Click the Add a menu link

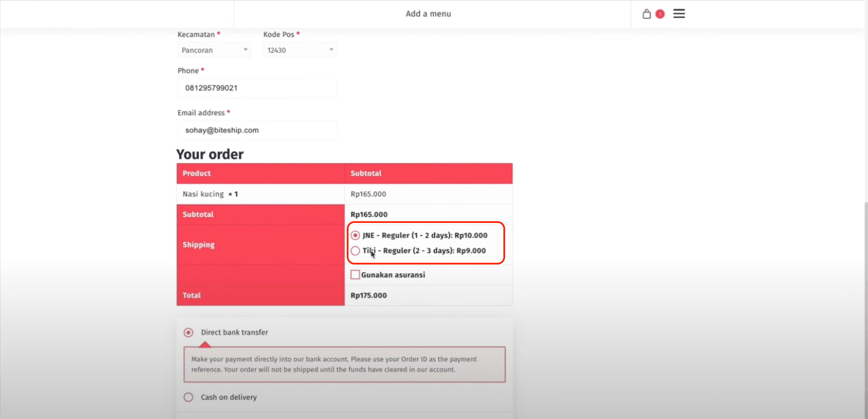pos(428,14)
